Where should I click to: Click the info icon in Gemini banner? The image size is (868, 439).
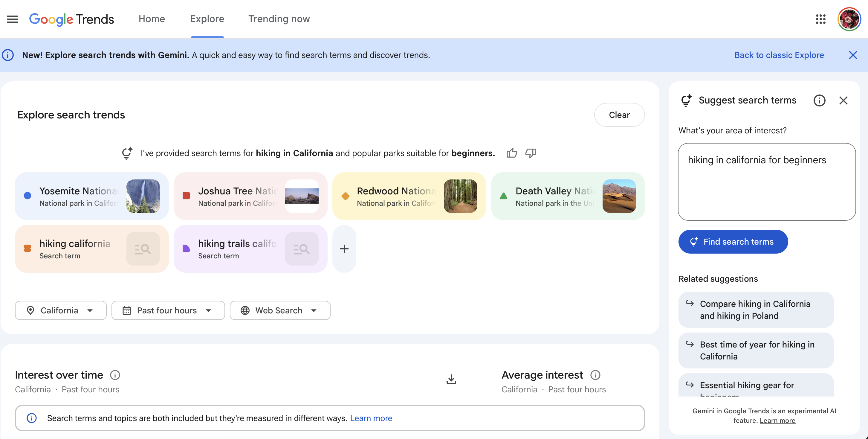8,55
